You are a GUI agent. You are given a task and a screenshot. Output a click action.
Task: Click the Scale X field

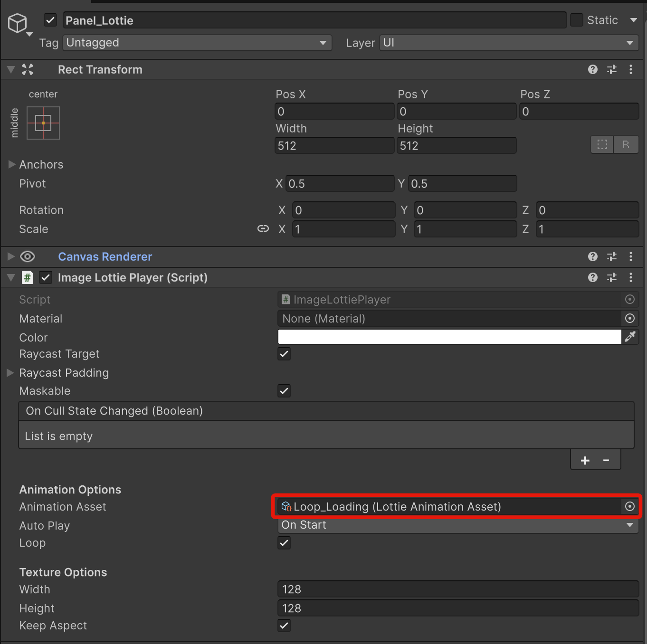[x=344, y=229]
